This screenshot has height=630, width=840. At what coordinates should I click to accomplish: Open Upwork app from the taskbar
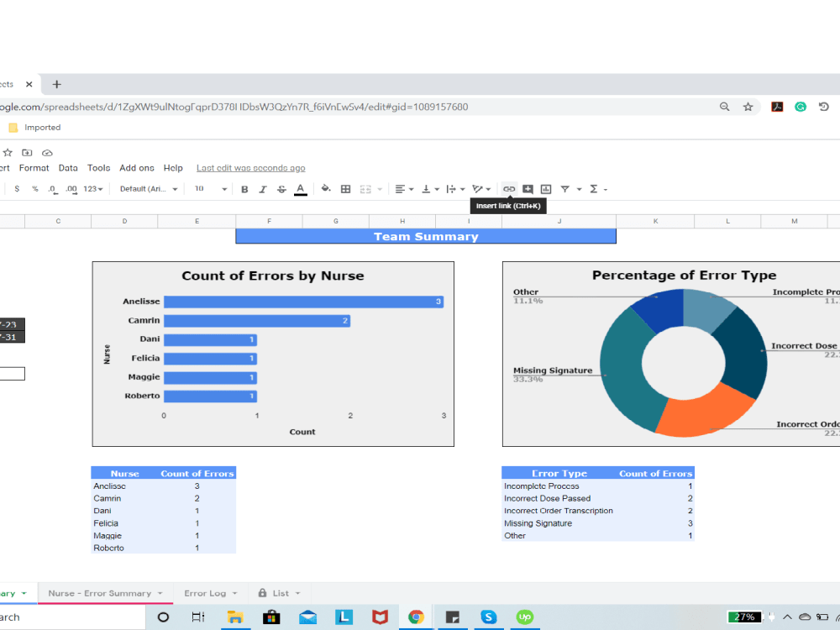[525, 617]
